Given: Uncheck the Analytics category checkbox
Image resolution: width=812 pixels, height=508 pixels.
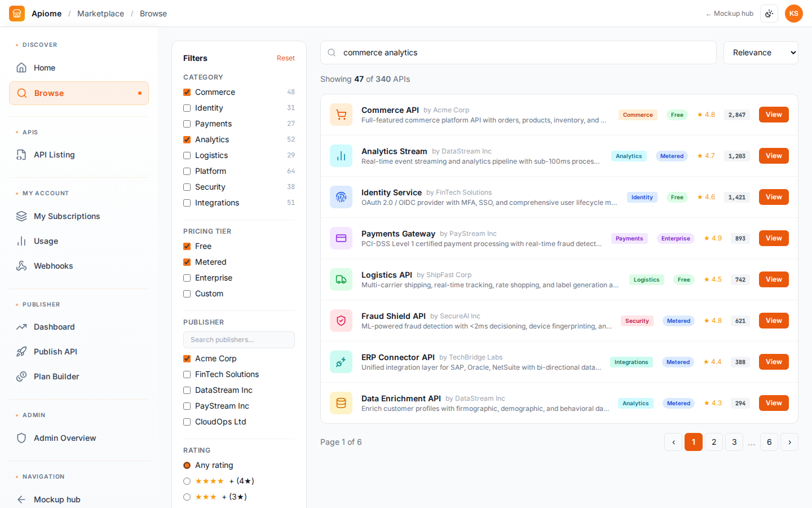Looking at the screenshot, I should (187, 139).
